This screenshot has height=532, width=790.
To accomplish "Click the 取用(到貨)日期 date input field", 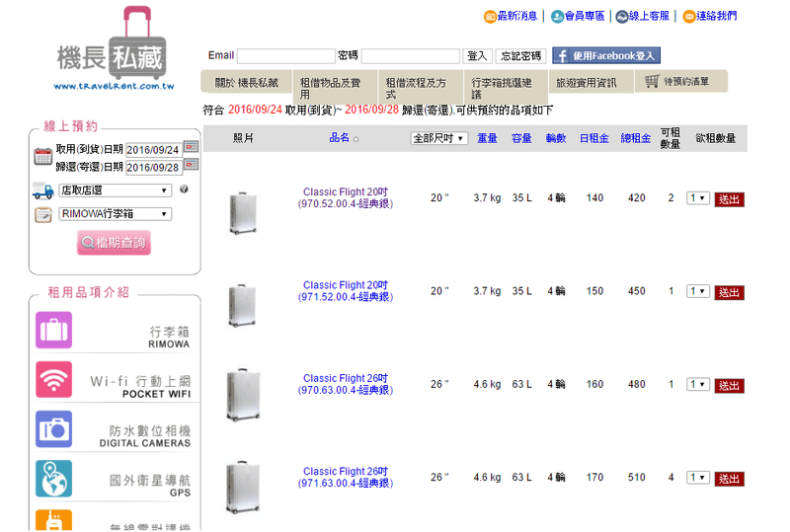I will click(x=154, y=150).
